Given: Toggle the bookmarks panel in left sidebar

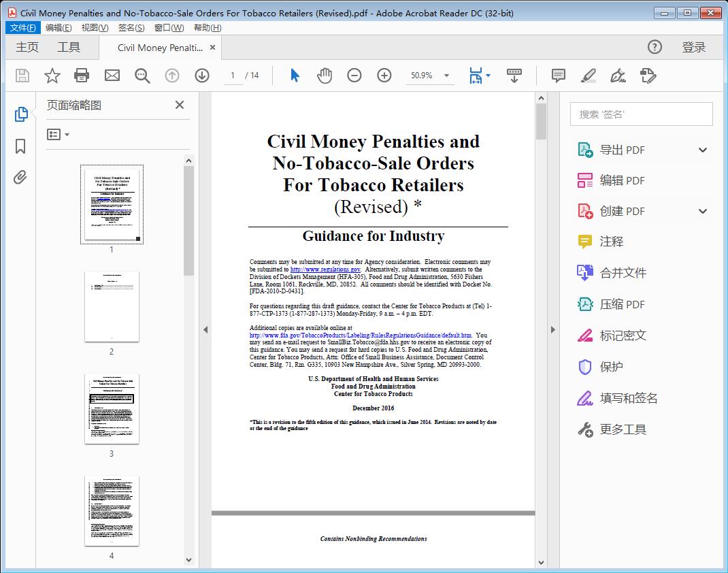Looking at the screenshot, I should tap(20, 146).
